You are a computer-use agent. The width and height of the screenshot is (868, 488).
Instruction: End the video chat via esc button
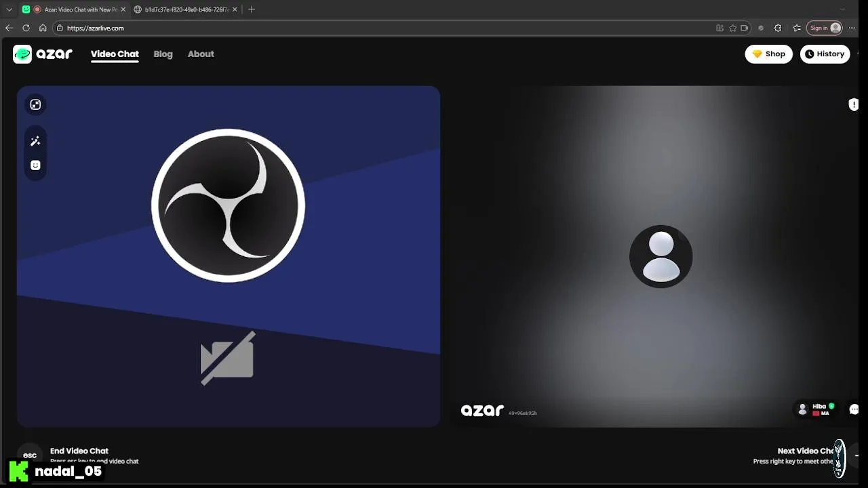30,455
